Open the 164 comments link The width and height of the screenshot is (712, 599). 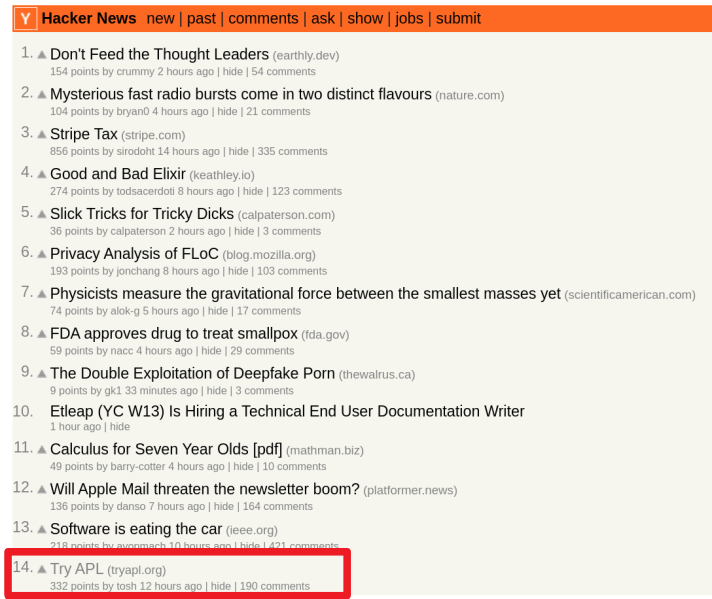277,507
